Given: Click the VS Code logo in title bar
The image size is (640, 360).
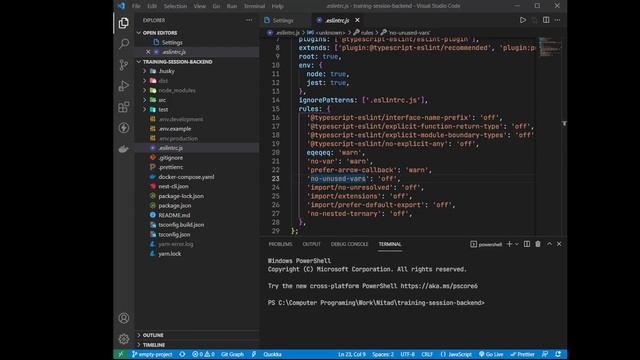Looking at the screenshot, I should 121,6.
